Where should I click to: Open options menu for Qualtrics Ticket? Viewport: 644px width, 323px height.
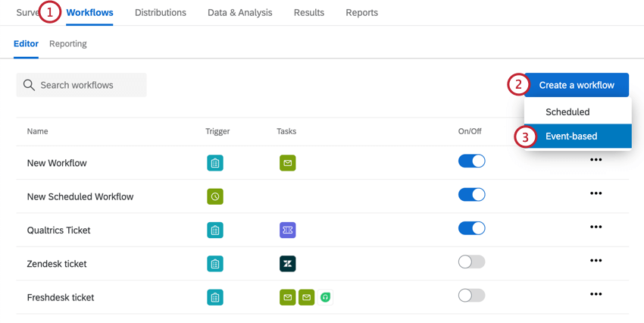point(596,227)
